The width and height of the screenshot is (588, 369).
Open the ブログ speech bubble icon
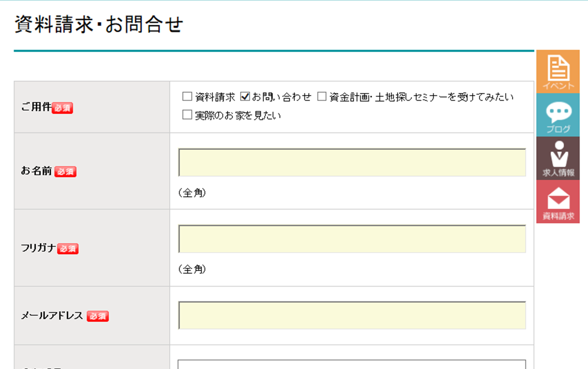coord(558,115)
